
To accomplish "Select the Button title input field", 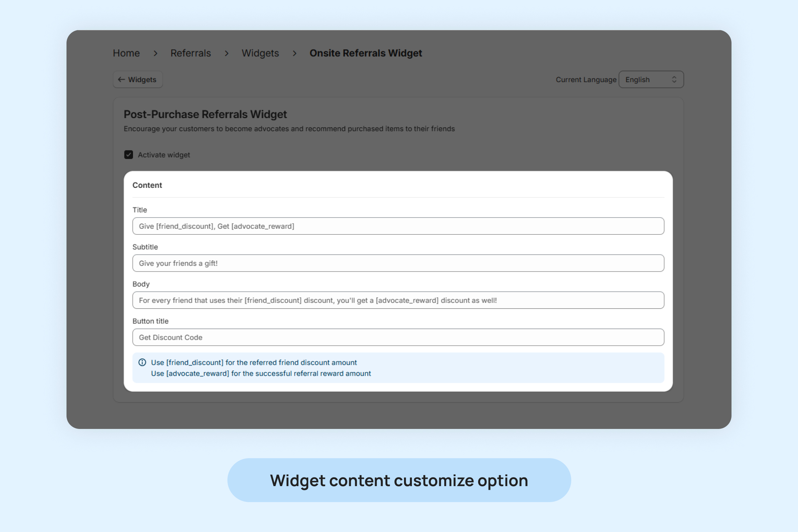I will point(398,337).
